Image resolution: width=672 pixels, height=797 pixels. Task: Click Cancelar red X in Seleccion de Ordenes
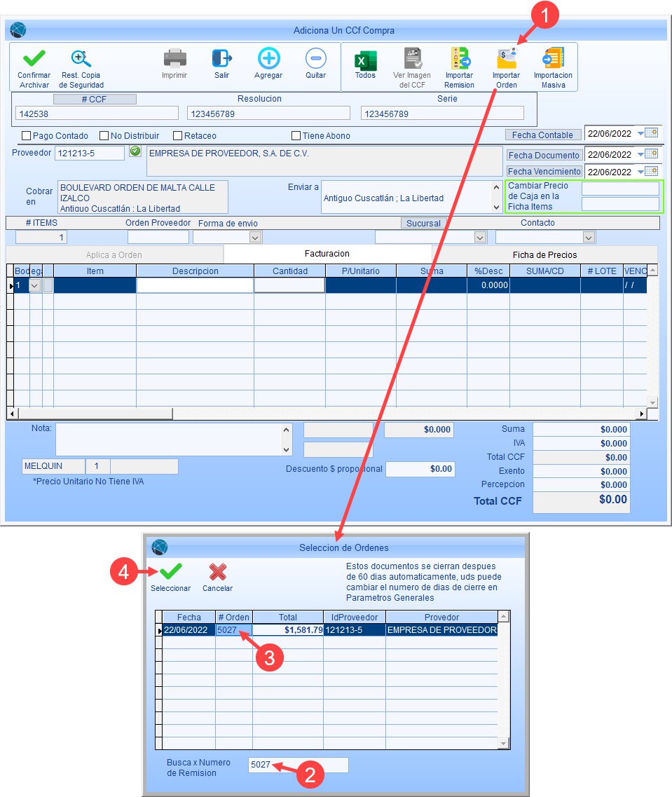coord(218,572)
